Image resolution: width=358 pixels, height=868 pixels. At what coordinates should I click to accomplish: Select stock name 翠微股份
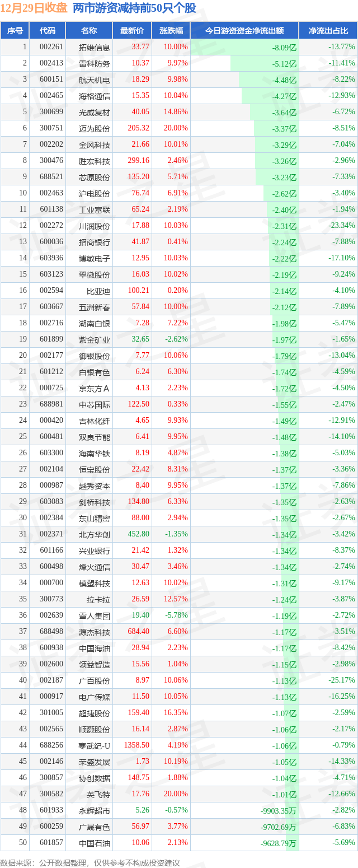point(95,274)
